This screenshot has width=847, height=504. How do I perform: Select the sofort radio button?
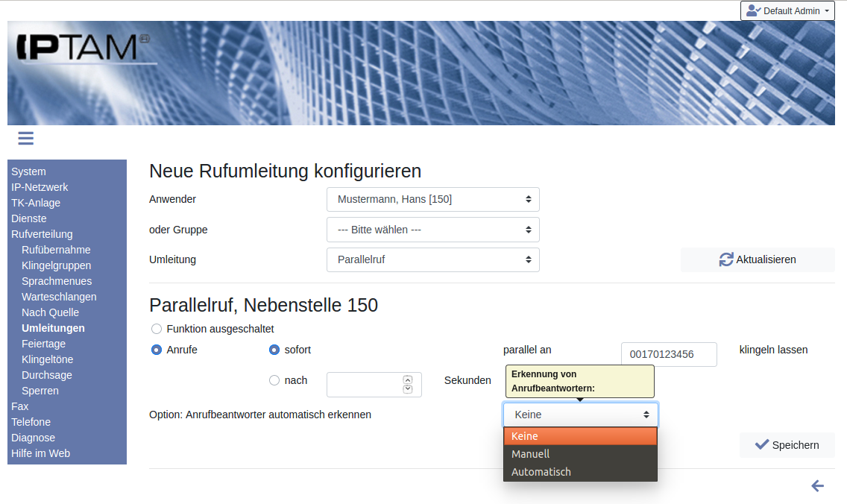274,350
